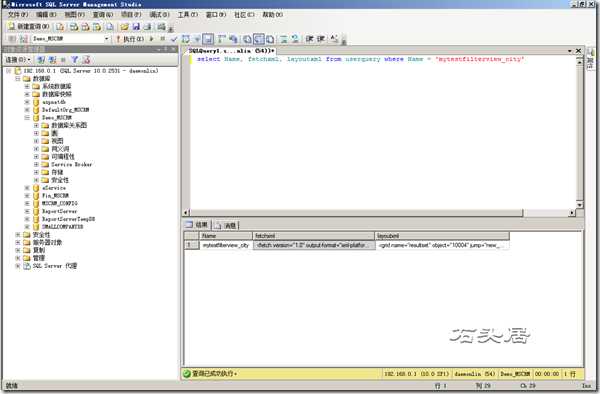The height and width of the screenshot is (394, 600).
Task: Switch to the SQLQuery1 editor tab
Action: 232,51
